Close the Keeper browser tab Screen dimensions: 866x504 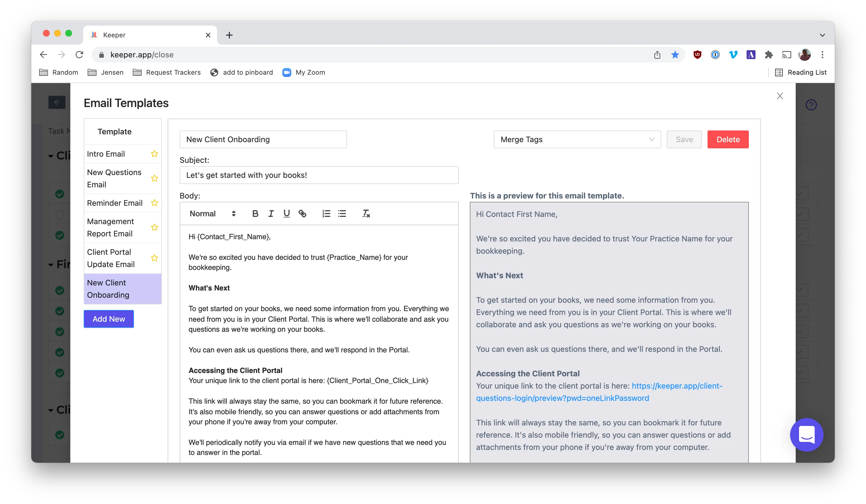pyautogui.click(x=208, y=35)
